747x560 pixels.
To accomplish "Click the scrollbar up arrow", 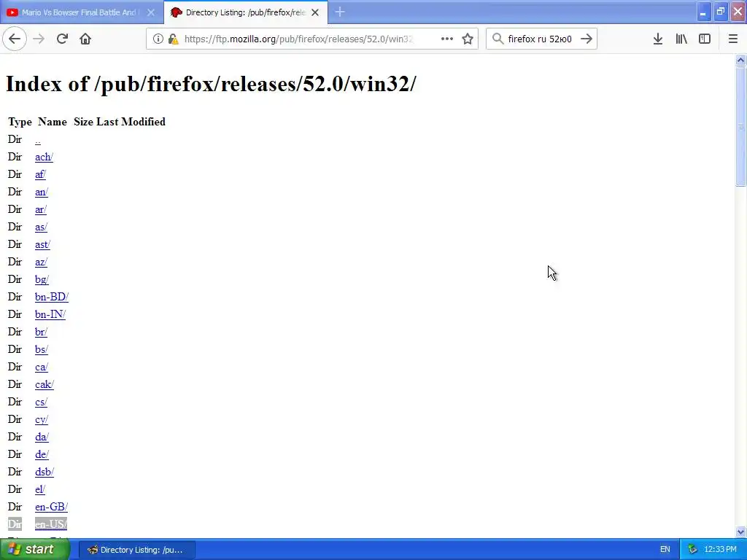I will coord(740,60).
